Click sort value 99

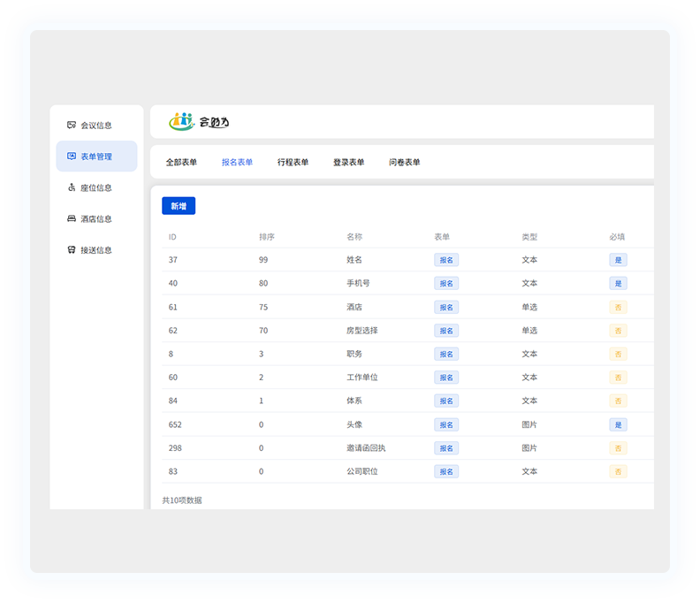click(263, 260)
